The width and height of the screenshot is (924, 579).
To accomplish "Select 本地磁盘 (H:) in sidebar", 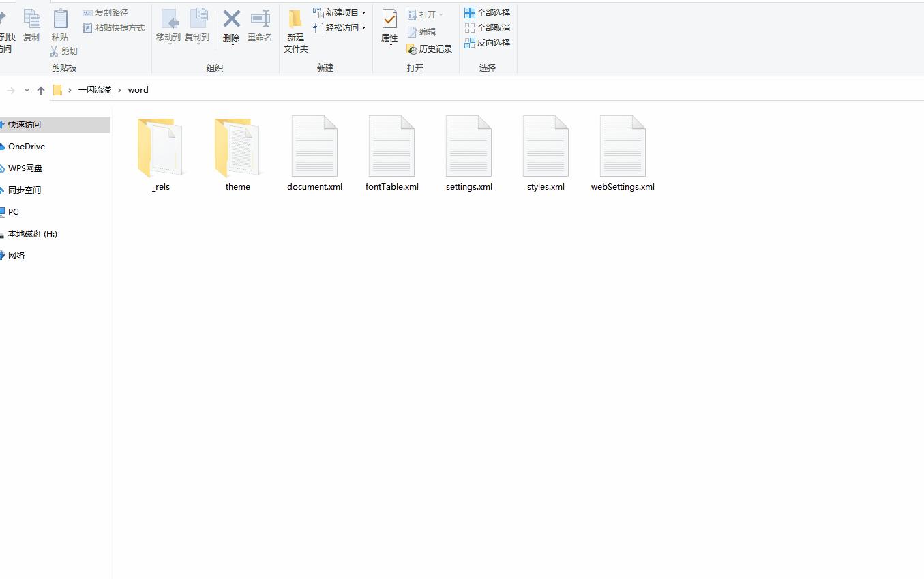I will (33, 233).
